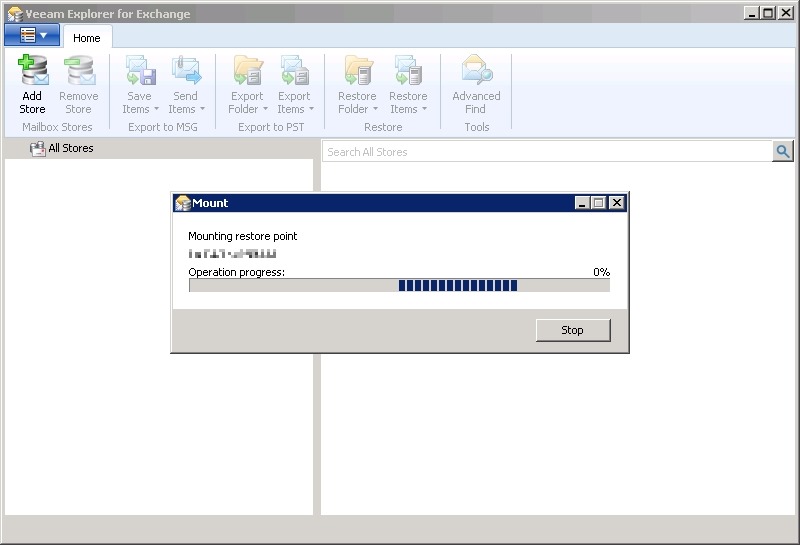Click the Mount dialog title icon
The height and width of the screenshot is (545, 800).
coord(183,203)
